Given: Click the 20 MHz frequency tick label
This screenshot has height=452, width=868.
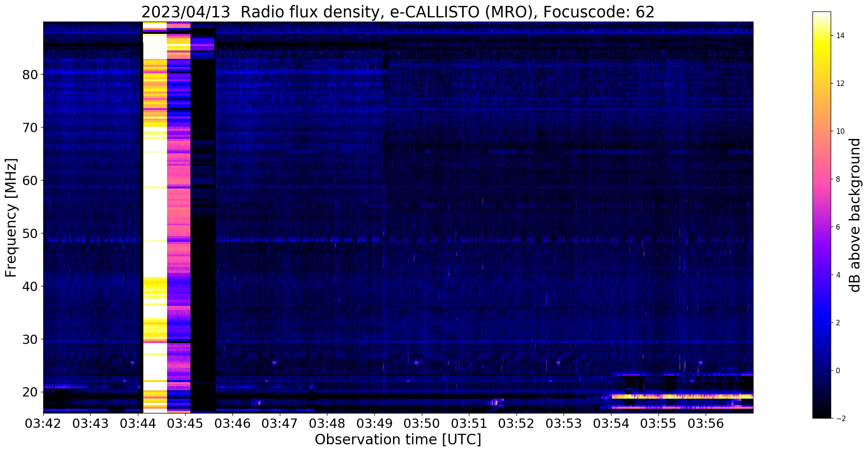Looking at the screenshot, I should (x=30, y=392).
